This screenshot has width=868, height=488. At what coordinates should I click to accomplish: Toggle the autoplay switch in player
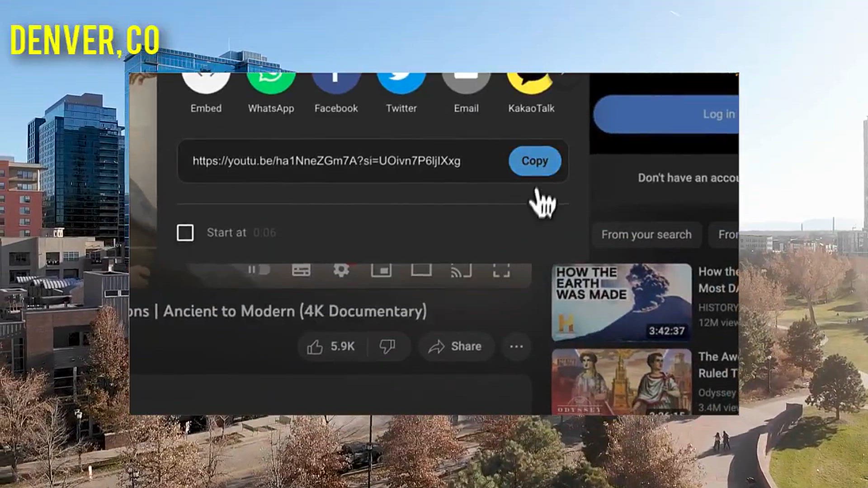(x=259, y=270)
